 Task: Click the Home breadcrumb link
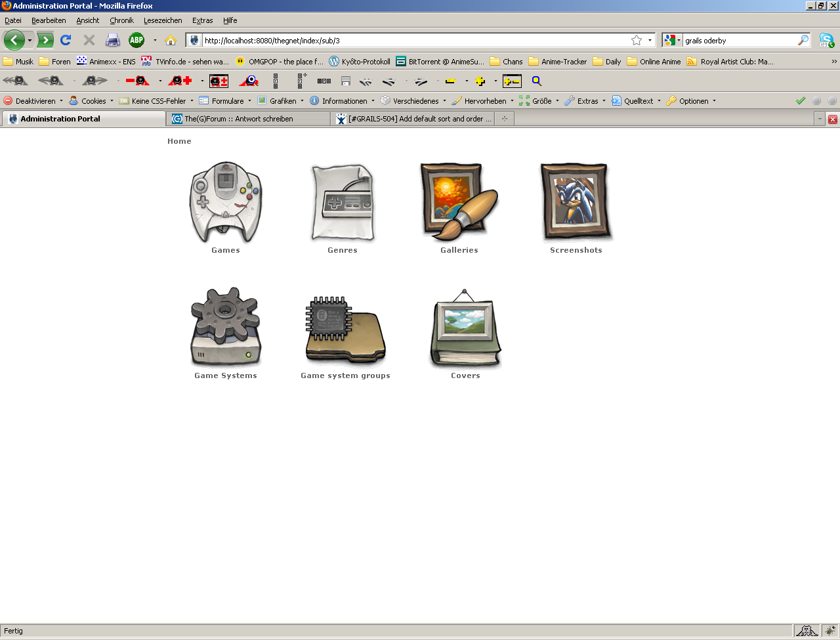tap(179, 141)
